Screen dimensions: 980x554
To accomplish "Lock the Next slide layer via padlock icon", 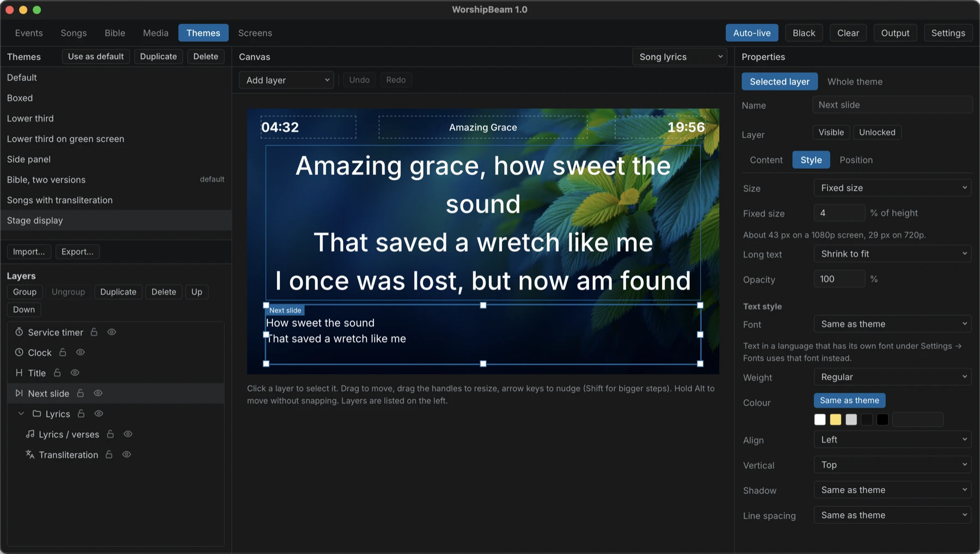I will 81,393.
